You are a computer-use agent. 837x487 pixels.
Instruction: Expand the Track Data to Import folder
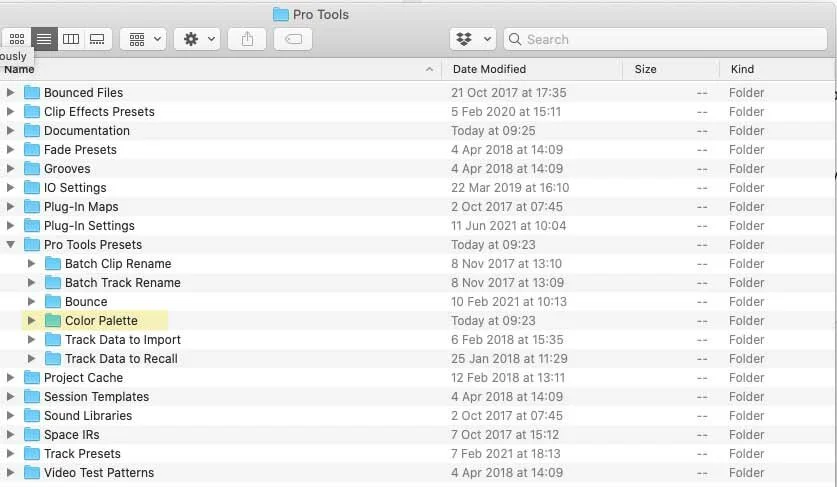31,340
